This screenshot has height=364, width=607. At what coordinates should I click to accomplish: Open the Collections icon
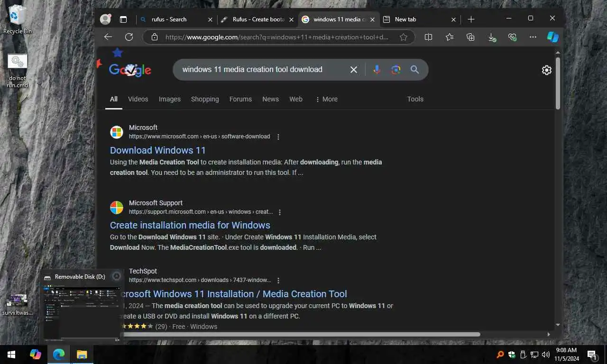[470, 37]
